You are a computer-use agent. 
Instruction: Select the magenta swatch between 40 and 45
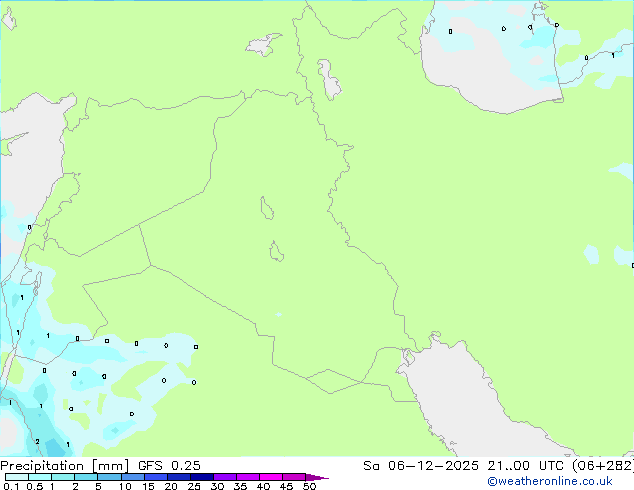click(271, 477)
